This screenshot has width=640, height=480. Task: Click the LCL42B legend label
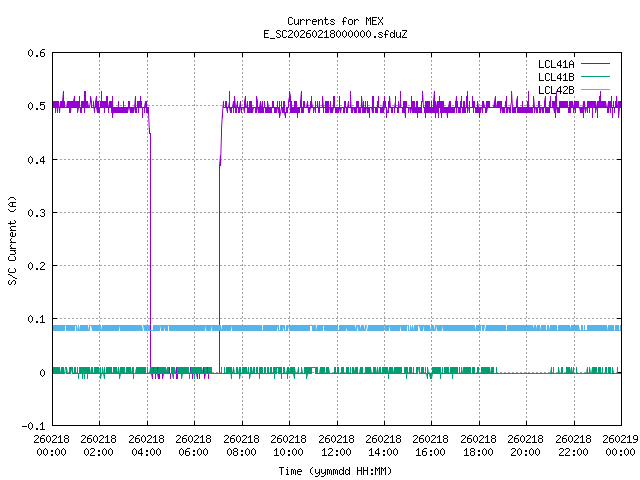[555, 90]
